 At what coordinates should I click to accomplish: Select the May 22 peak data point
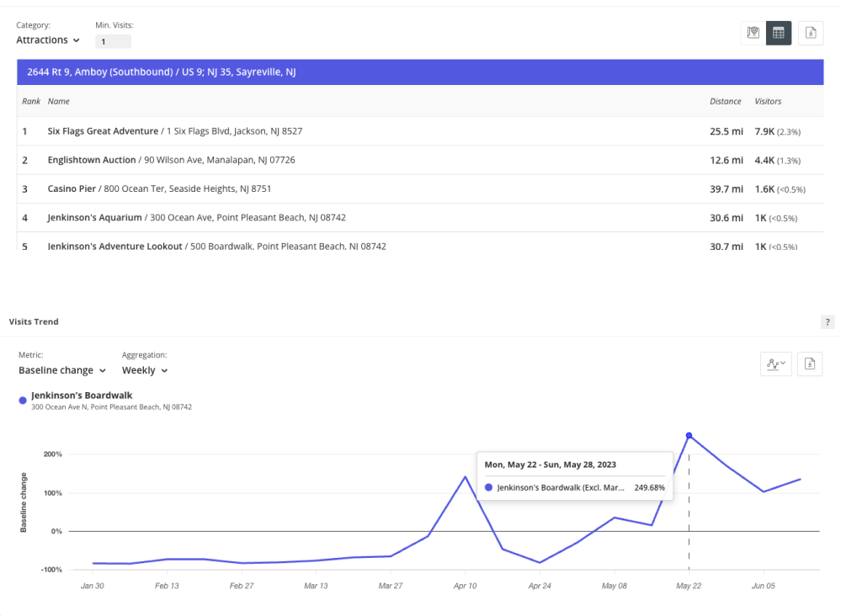pyautogui.click(x=689, y=435)
